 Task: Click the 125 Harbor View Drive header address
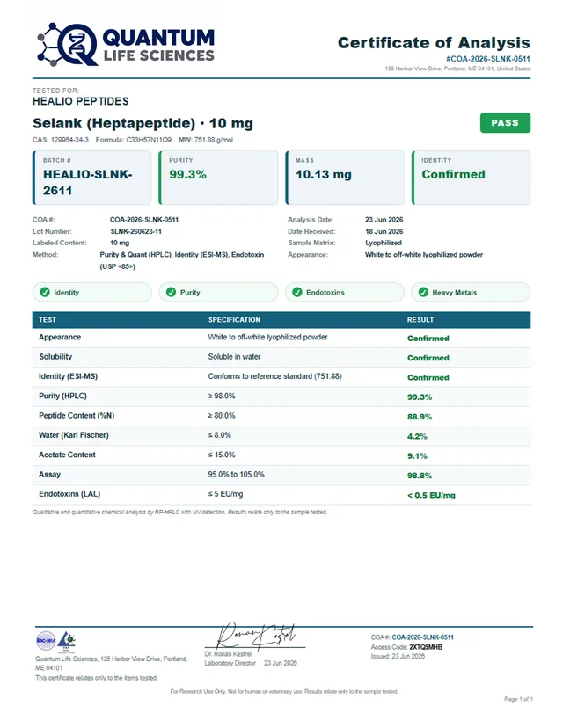tap(457, 69)
